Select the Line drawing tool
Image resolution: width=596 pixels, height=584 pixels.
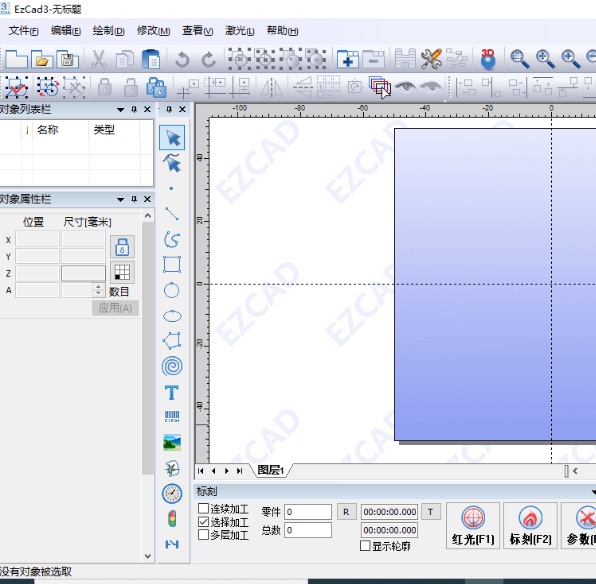[172, 214]
